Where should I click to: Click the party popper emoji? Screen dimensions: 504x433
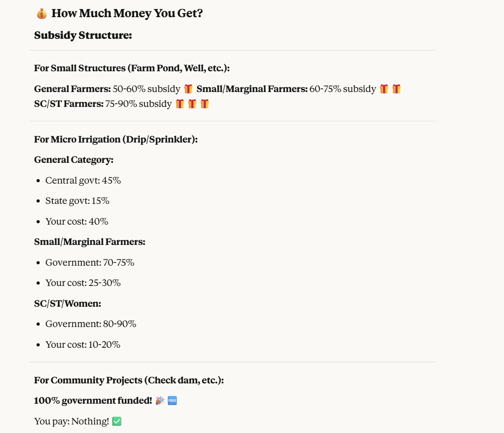click(x=160, y=400)
